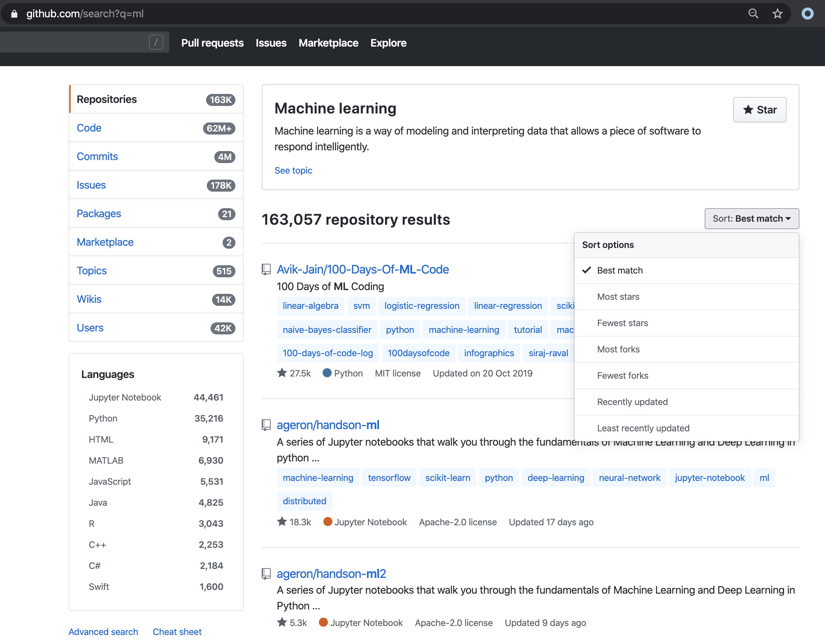Open the See topic link
This screenshot has height=644, width=825.
pyautogui.click(x=293, y=171)
